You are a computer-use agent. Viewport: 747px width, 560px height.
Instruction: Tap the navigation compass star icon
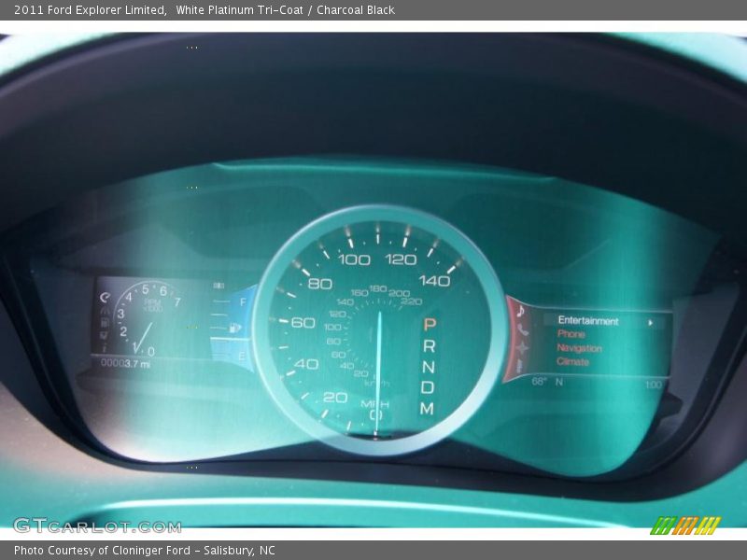522,348
